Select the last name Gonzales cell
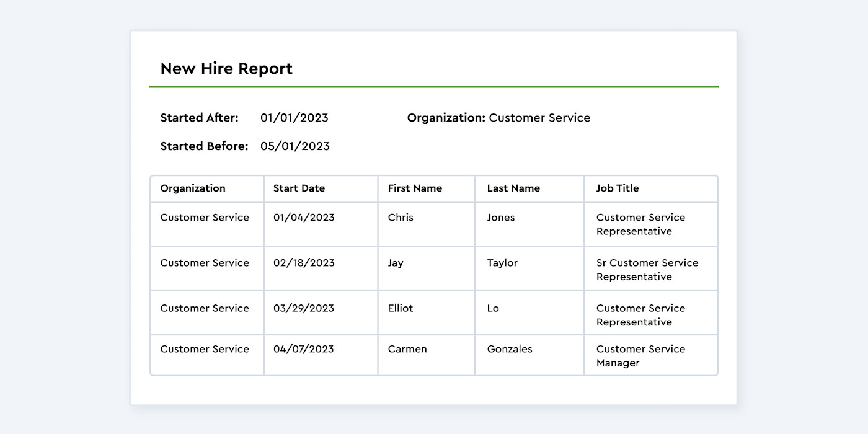 510,349
